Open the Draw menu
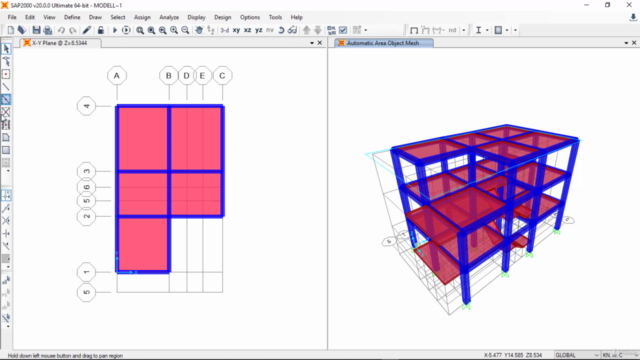Screen dimensions: 640x360 click(96, 17)
